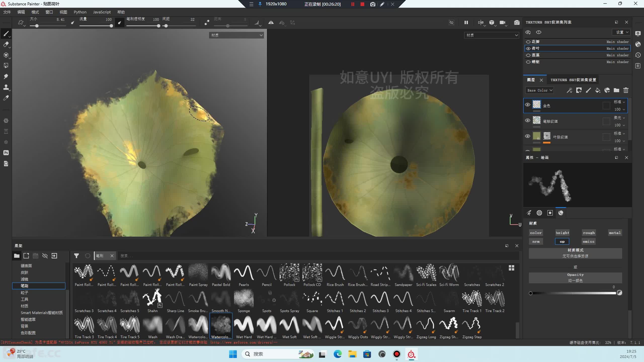Image resolution: width=644 pixels, height=362 pixels.
Task: Open opacity dropdown of 叶脉纹理 layer
Action: tap(619, 141)
